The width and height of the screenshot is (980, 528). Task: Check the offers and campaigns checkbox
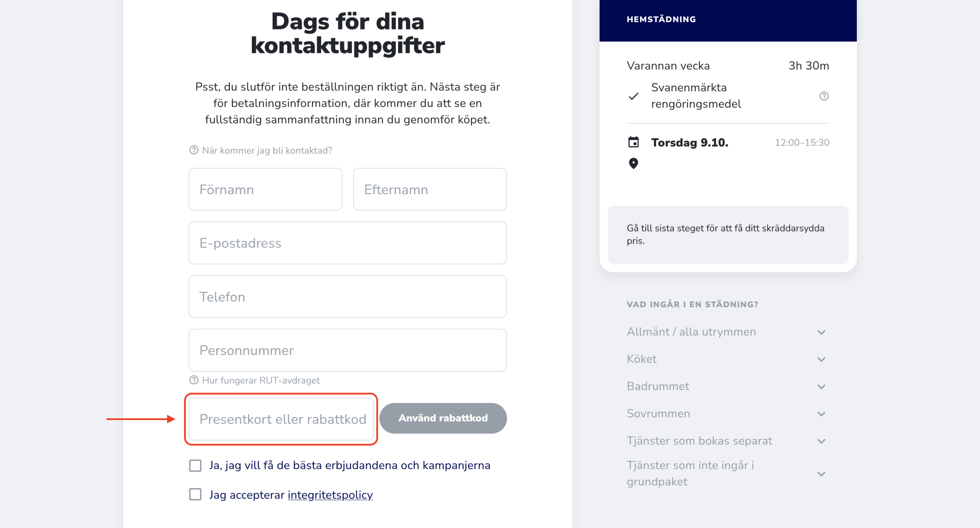[195, 466]
